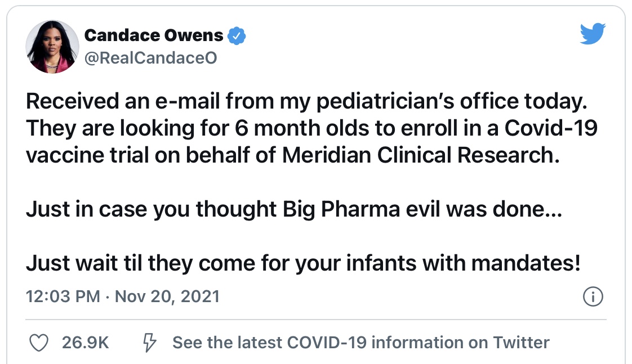This screenshot has width=632, height=364.
Task: Like the tweet with the heart icon
Action: coord(38,342)
